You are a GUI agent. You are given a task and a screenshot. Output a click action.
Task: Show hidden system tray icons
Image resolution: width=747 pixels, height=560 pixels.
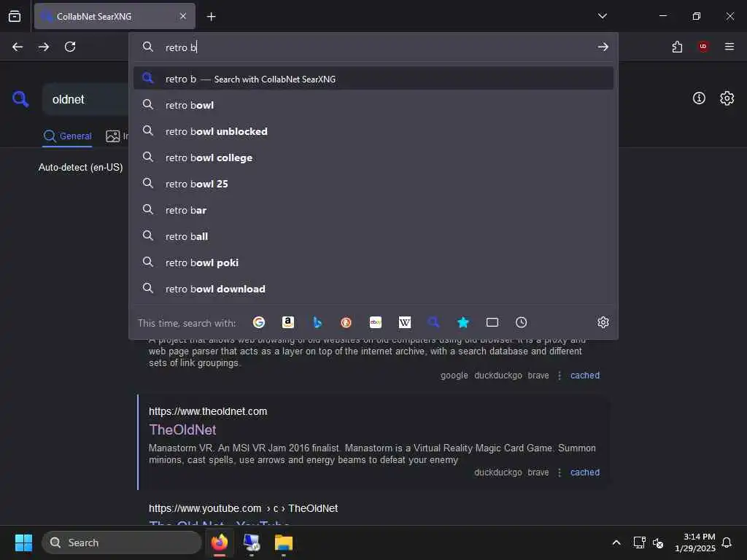616,542
